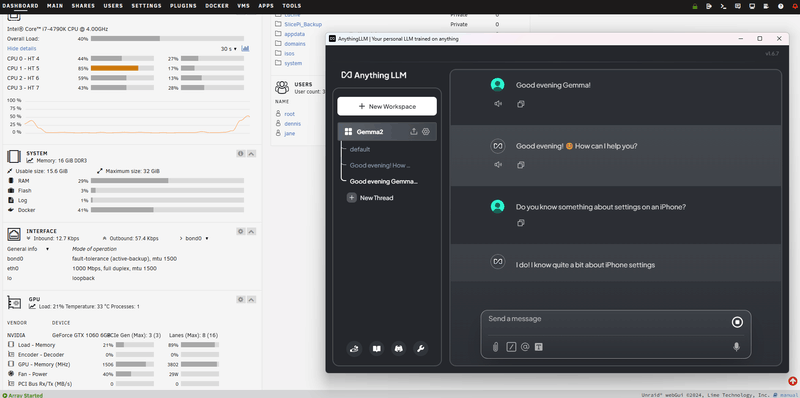The image size is (800, 398).
Task: Open the bond0 interface dropdown
Action: pyautogui.click(x=196, y=238)
